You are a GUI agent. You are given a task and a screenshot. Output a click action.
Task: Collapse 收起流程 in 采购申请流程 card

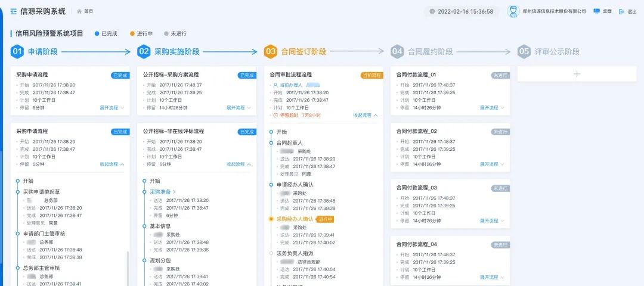point(112,164)
